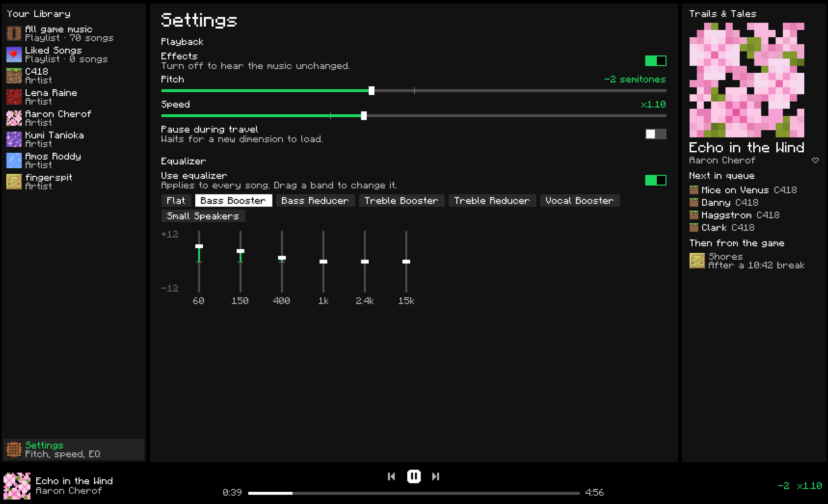Click the 15k equalizer band handle
Viewport: 828px width, 504px height.
406,262
